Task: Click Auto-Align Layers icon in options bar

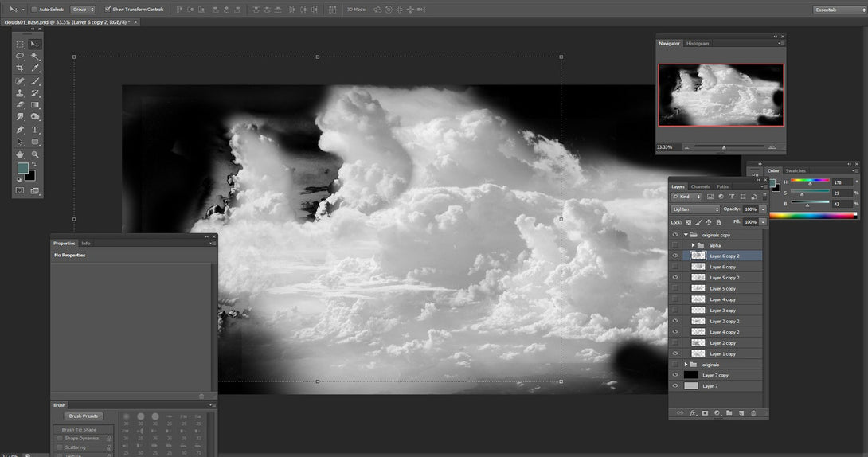Action: [332, 10]
